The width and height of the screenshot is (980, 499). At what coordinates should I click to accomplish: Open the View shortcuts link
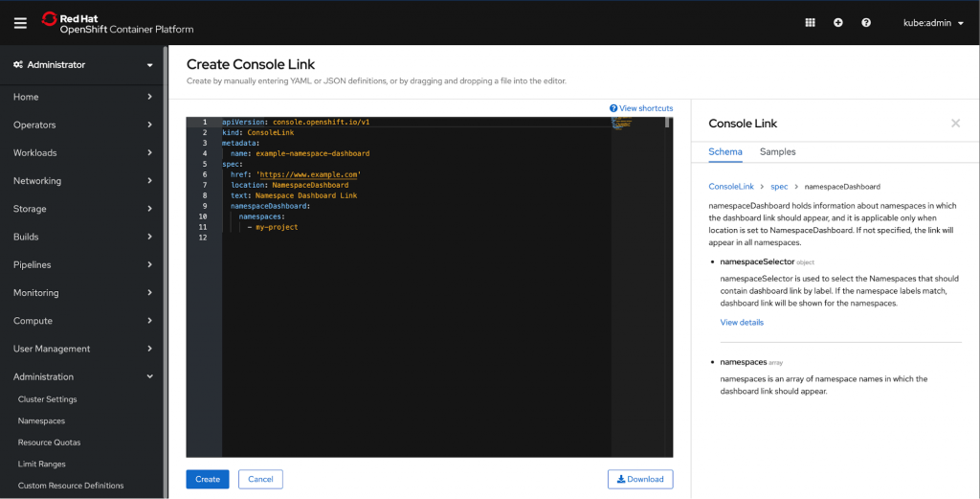pyautogui.click(x=641, y=108)
